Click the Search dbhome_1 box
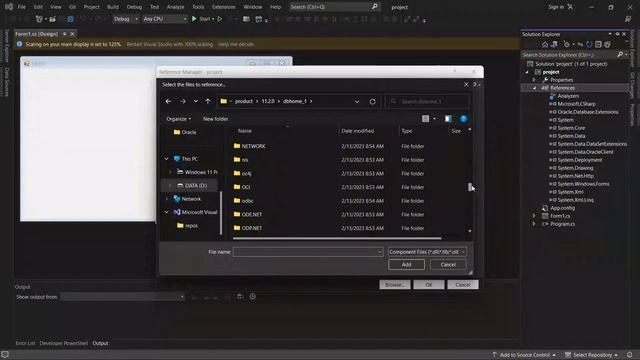640x360 pixels. [427, 101]
